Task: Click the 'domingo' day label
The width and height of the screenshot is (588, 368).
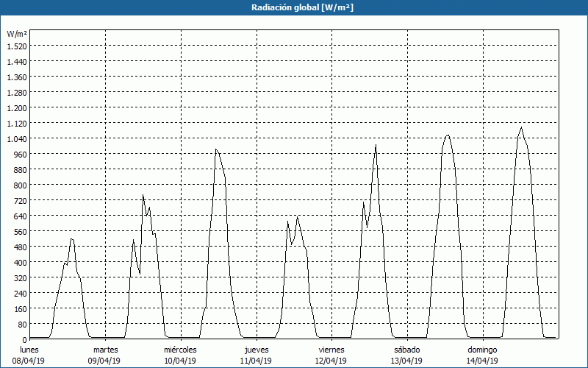Action: [482, 350]
